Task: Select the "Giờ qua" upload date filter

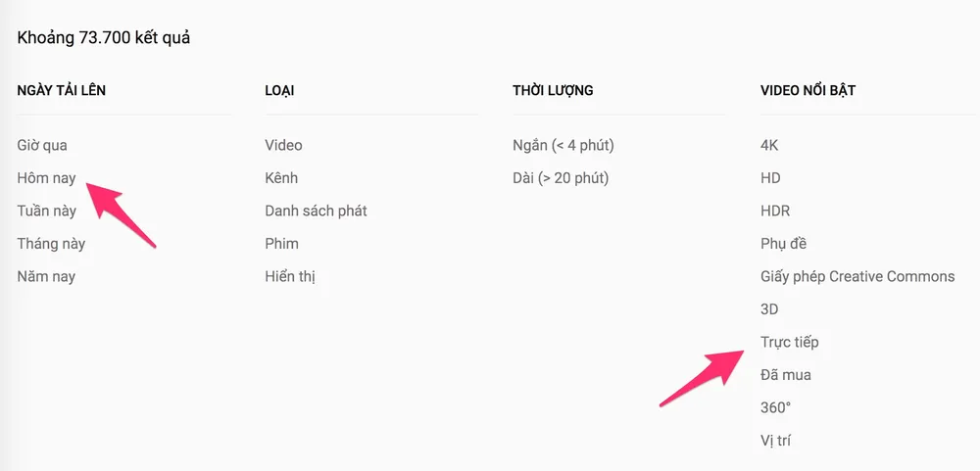Action: [x=42, y=145]
